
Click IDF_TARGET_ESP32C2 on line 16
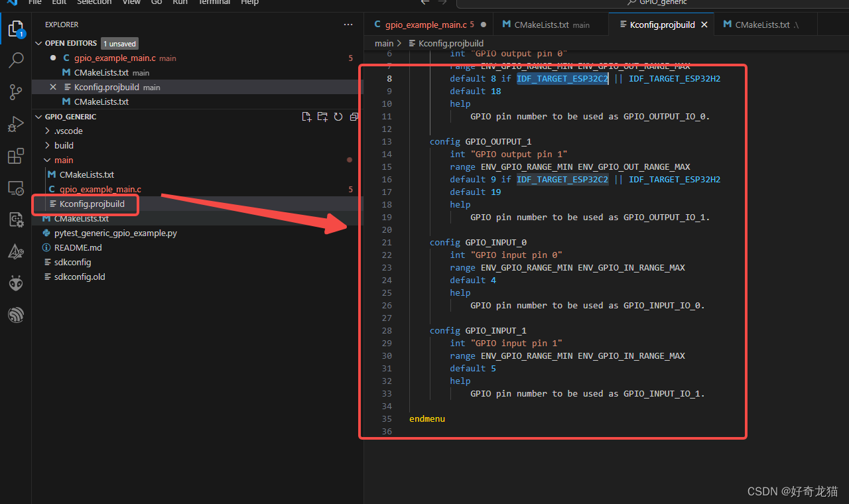coord(562,179)
